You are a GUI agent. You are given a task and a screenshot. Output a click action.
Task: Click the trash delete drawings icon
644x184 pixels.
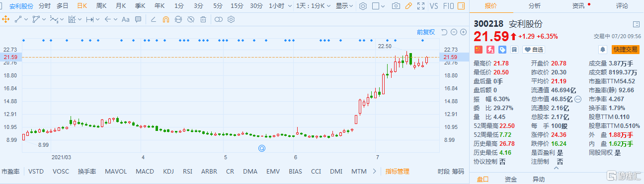[203, 19]
